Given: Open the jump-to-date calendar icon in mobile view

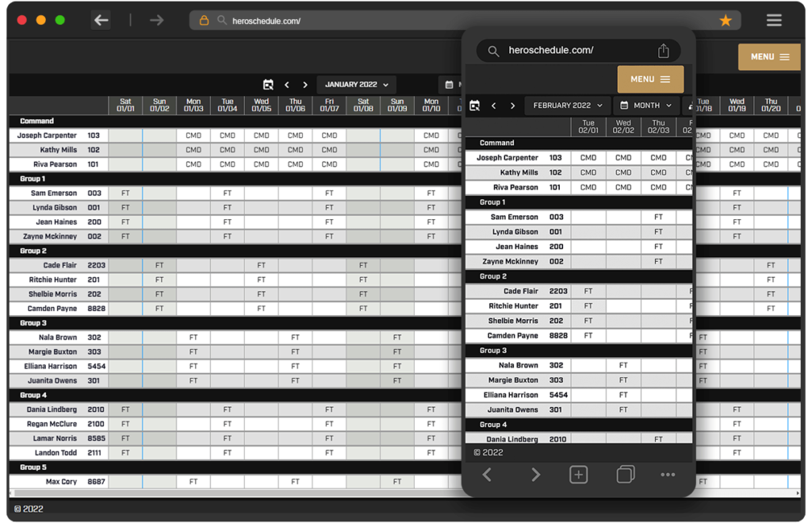Looking at the screenshot, I should (475, 105).
